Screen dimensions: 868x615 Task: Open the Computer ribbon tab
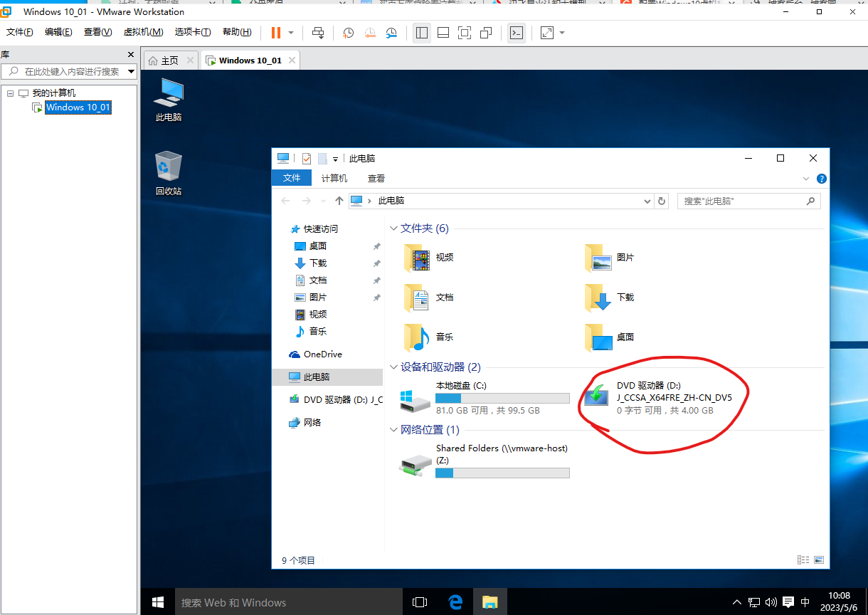coord(334,178)
